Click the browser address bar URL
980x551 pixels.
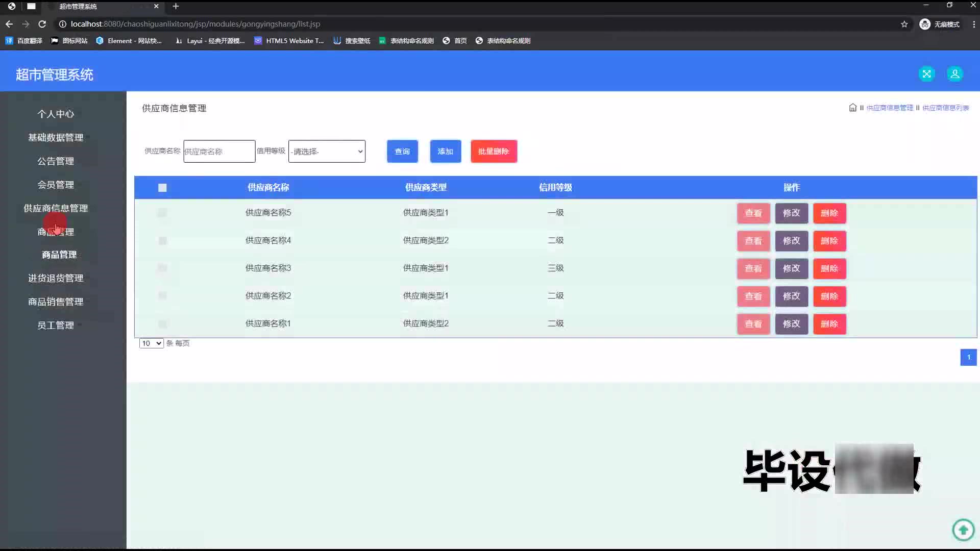(195, 24)
